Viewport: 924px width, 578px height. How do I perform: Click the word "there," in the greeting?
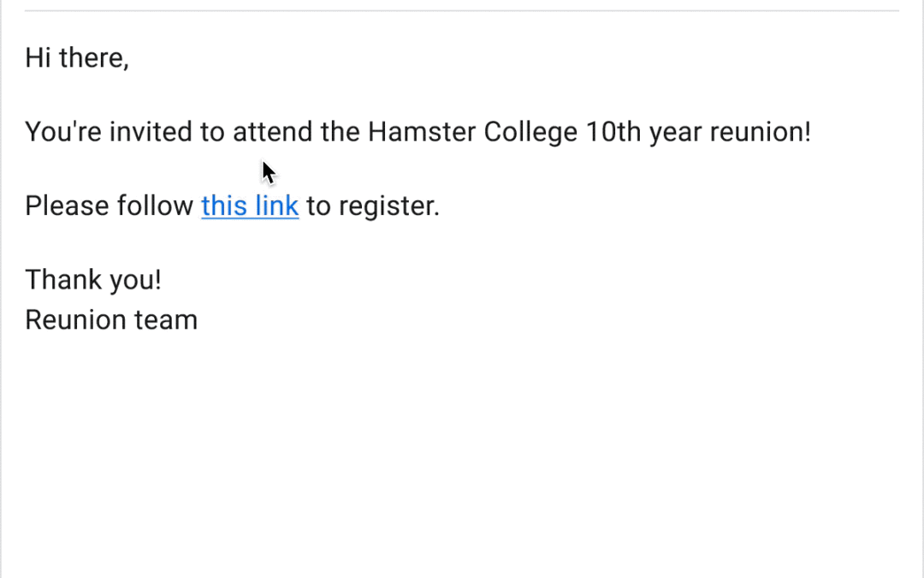[94, 58]
